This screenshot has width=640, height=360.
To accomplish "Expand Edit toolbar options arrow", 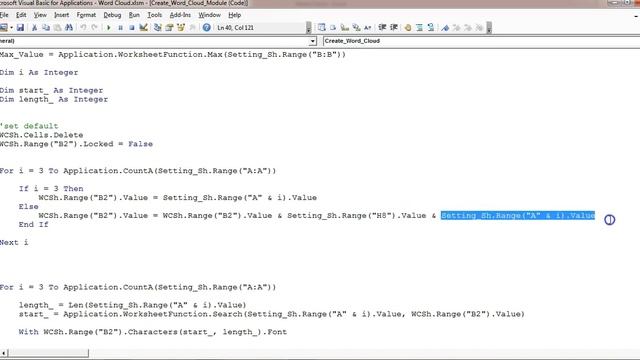I will coord(489,27).
